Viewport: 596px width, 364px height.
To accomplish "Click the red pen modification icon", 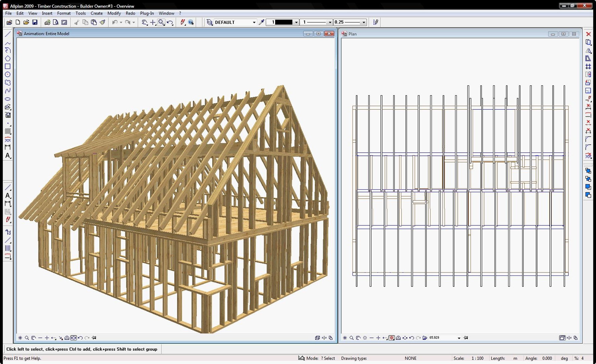I will tap(183, 22).
